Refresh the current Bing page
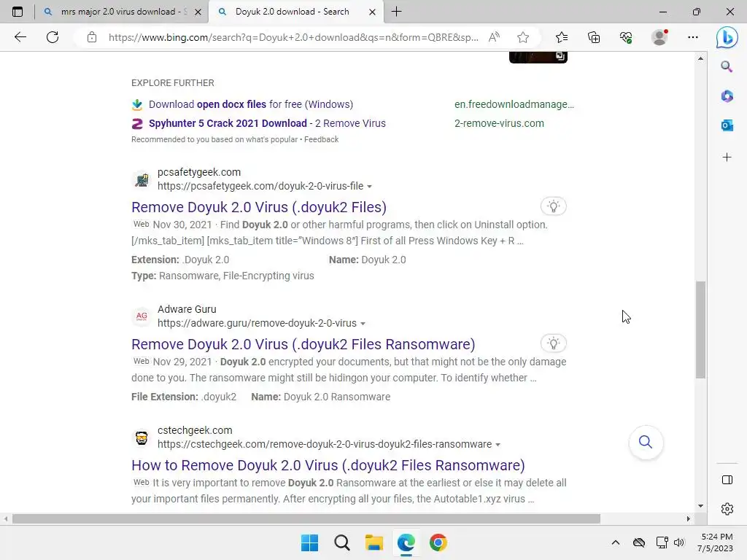 pos(53,37)
